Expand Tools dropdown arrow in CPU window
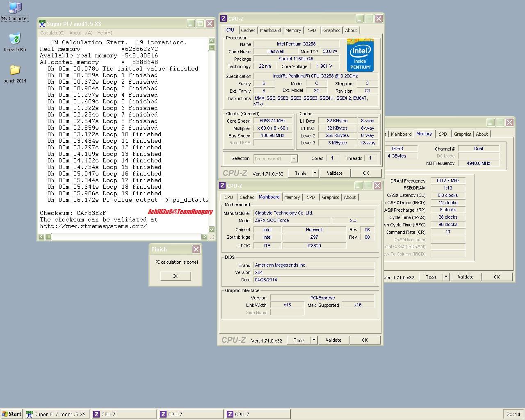 [315, 173]
